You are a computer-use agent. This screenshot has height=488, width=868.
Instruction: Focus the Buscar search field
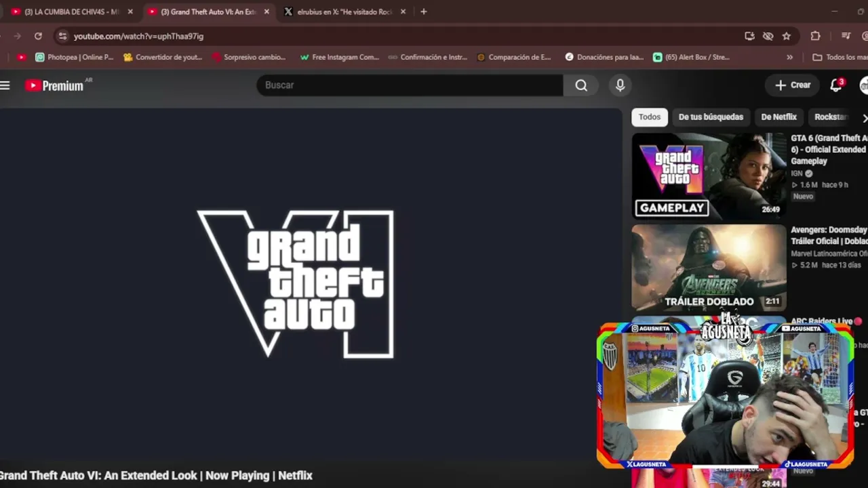410,85
